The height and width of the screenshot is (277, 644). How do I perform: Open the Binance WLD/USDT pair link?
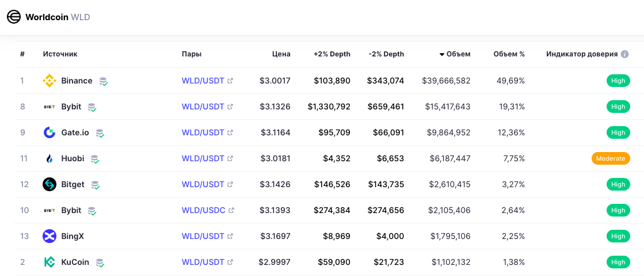pos(203,81)
